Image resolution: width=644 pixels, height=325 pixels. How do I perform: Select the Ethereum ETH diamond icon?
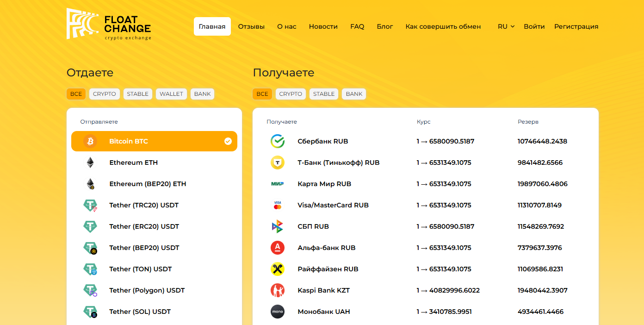point(90,162)
